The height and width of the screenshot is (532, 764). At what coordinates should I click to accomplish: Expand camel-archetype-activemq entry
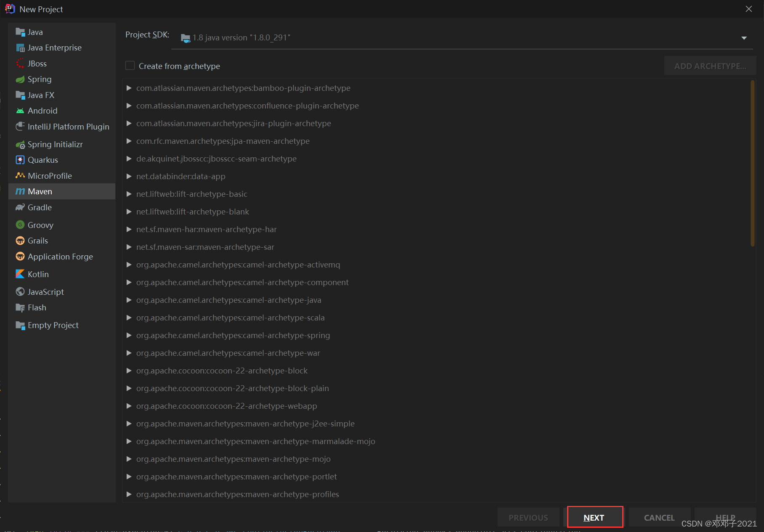pos(130,265)
